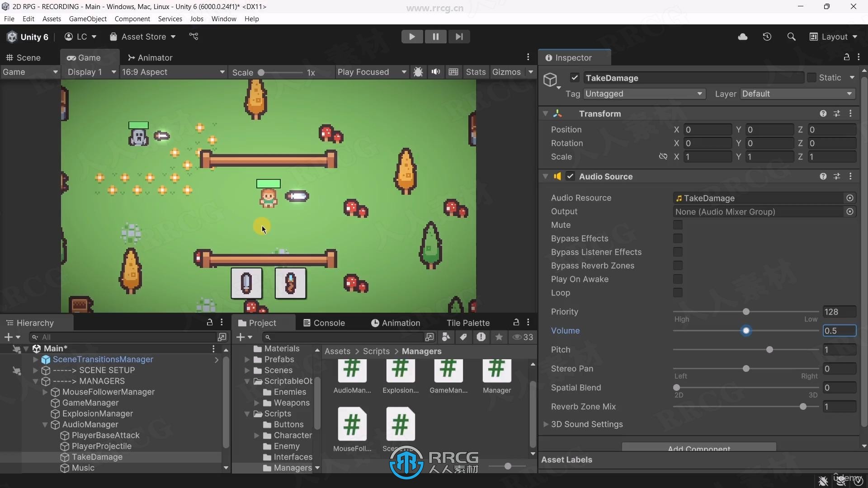Pick an Audio Resource with object picker
This screenshot has height=488, width=868.
(x=850, y=198)
